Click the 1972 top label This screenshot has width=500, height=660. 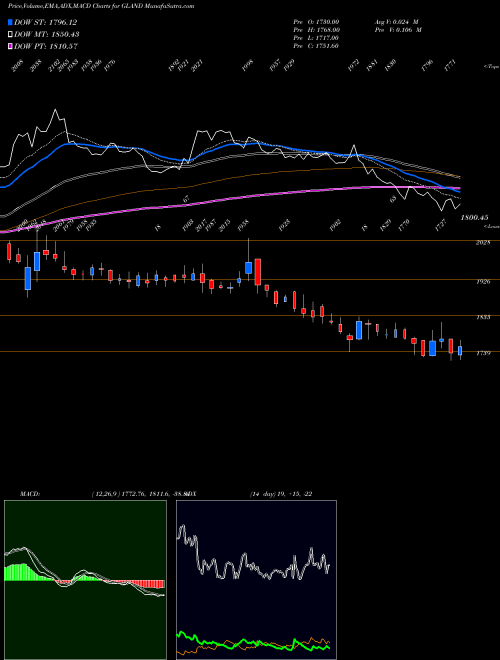[354, 66]
